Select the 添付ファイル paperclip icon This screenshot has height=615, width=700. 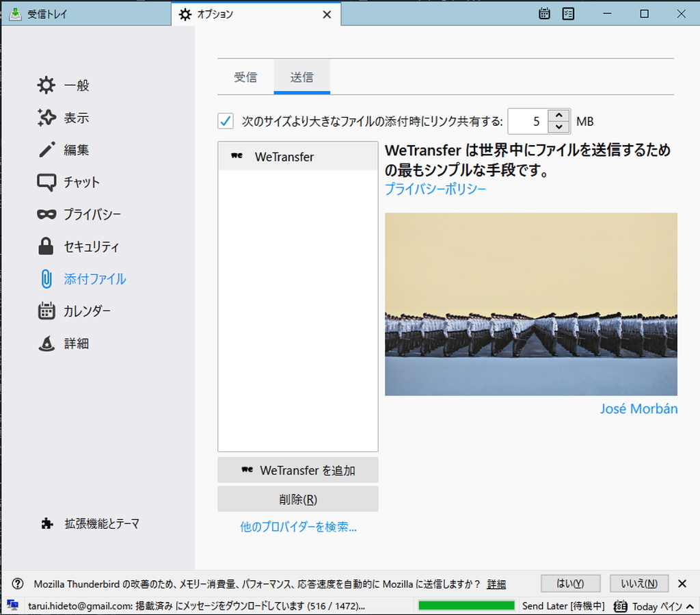45,278
